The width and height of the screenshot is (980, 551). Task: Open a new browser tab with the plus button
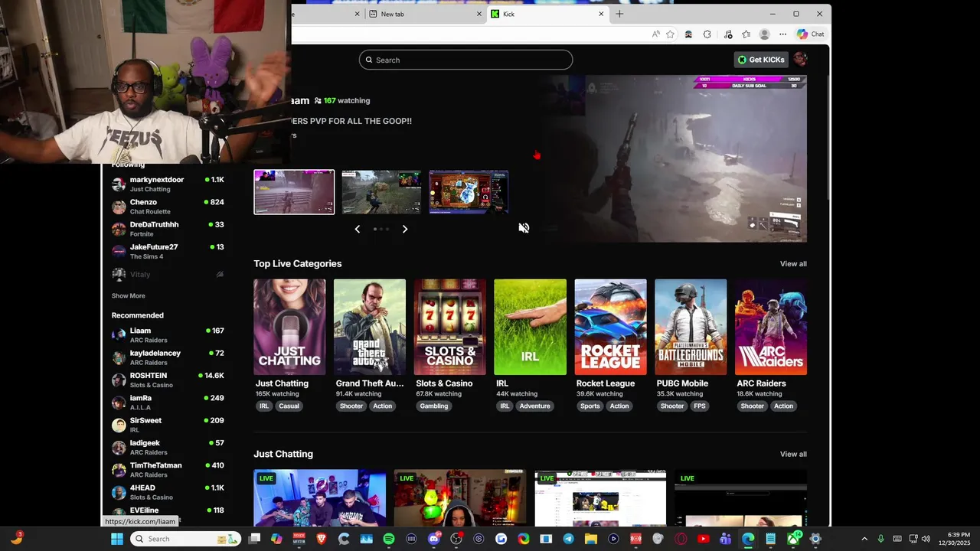(x=619, y=14)
